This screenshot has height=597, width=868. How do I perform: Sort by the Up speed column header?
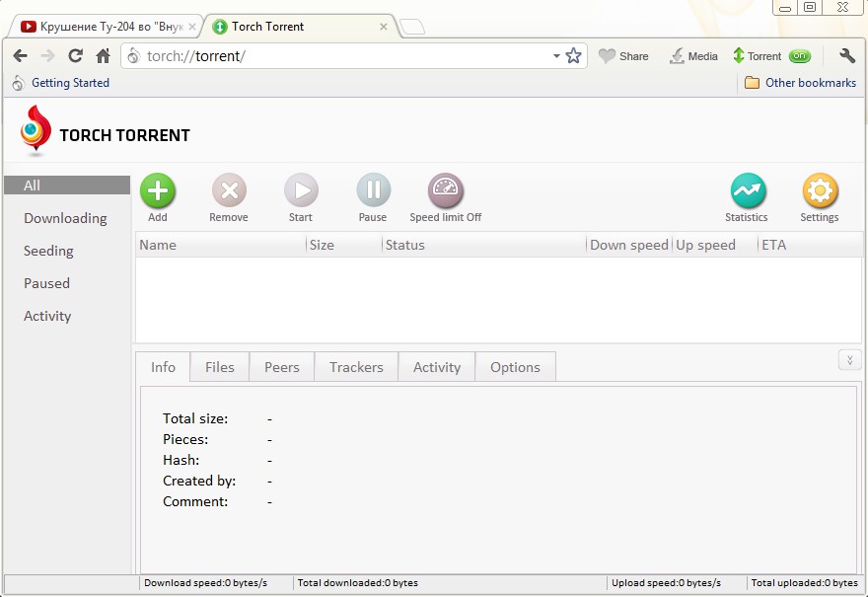pos(715,245)
